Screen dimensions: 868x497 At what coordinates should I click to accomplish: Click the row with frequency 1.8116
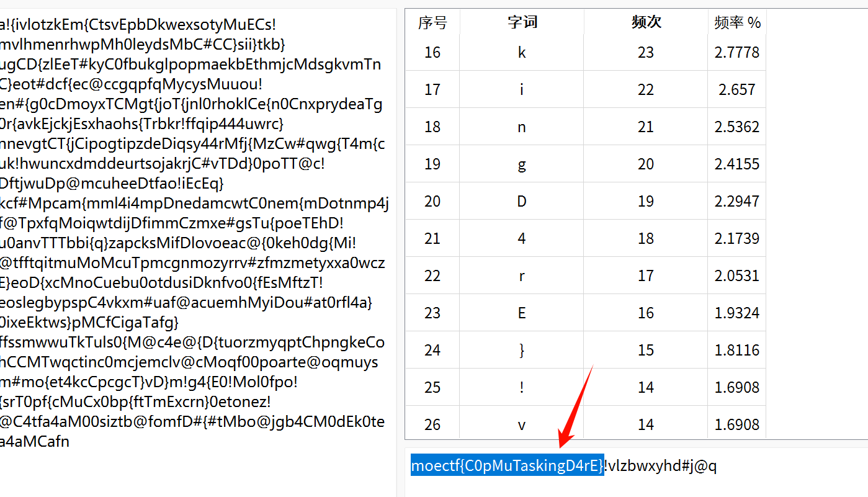736,349
